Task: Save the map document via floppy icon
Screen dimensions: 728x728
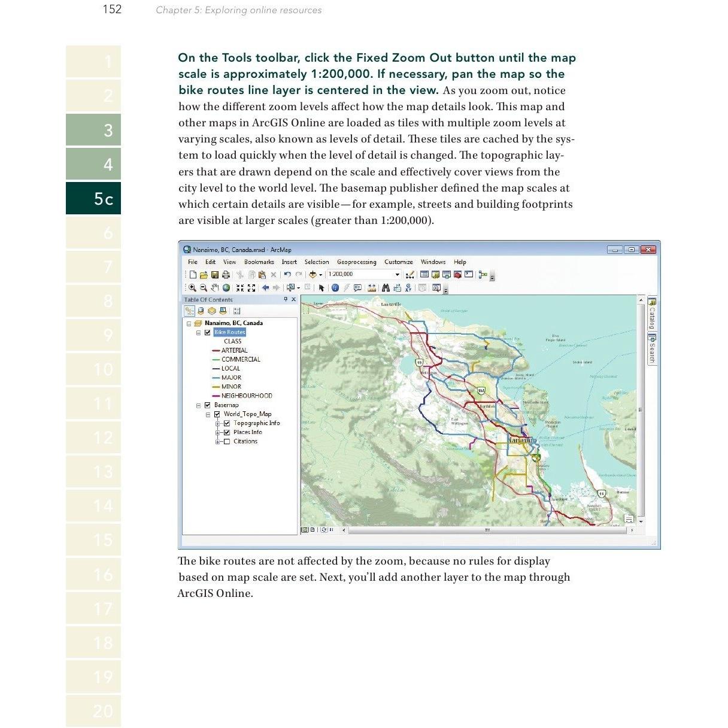Action: tap(214, 275)
